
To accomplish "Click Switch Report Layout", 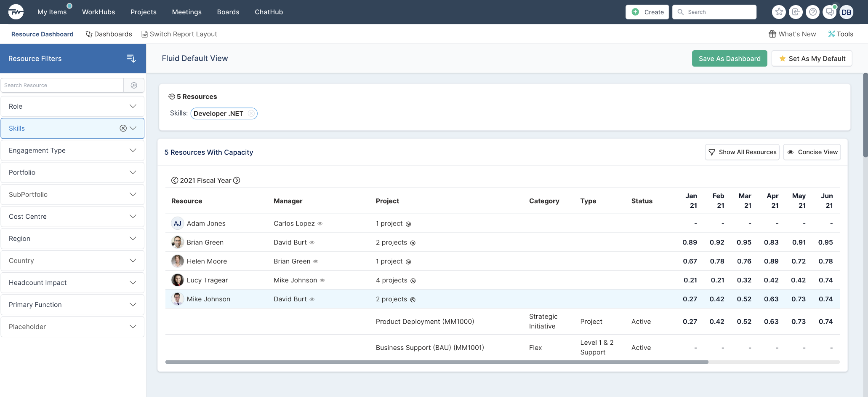I will click(179, 34).
